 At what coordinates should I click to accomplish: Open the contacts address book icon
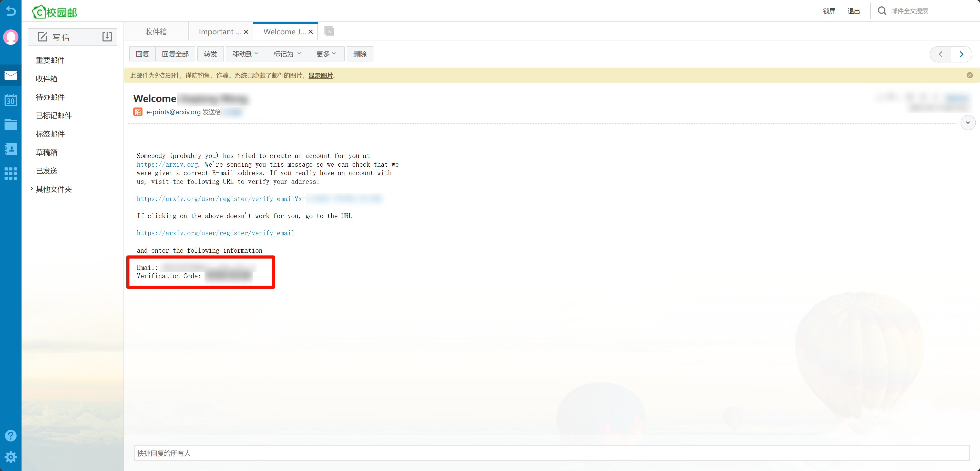pyautogui.click(x=11, y=149)
